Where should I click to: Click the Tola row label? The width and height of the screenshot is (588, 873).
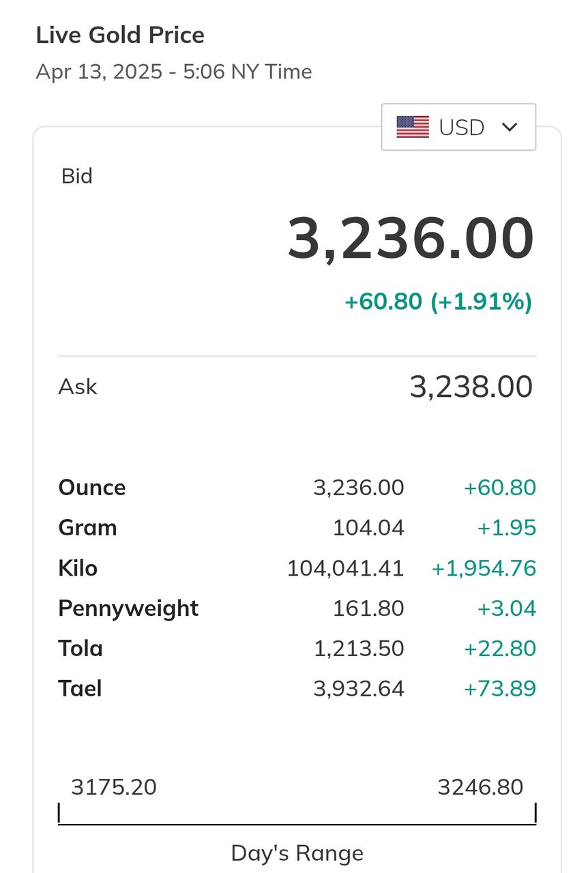point(80,648)
